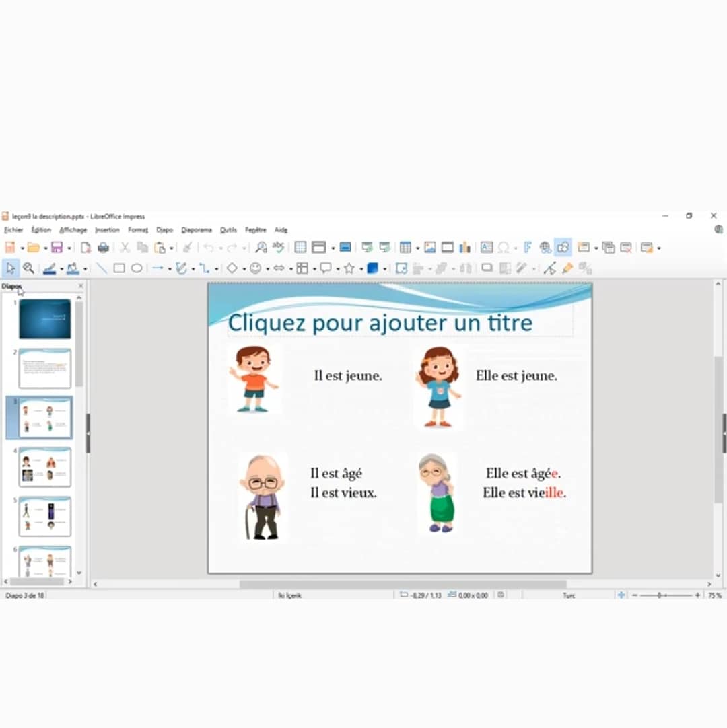Pick the straight Line drawing tool
Viewport: 727px width, 728px height.
[x=101, y=268]
